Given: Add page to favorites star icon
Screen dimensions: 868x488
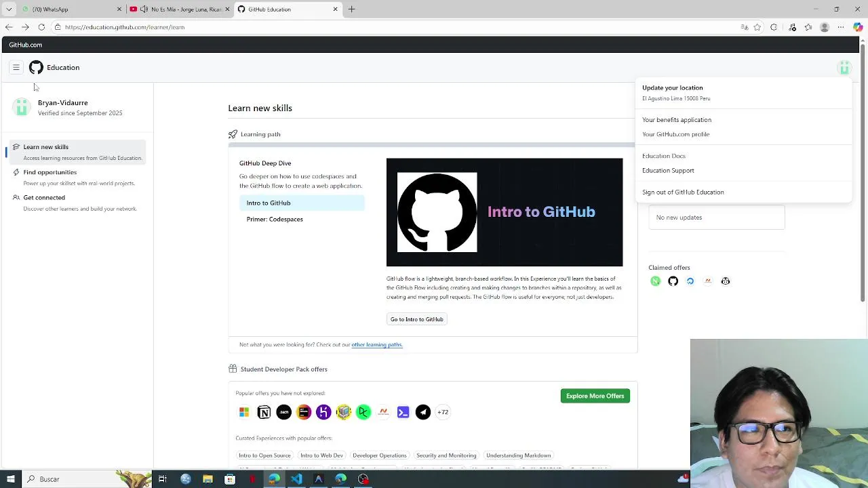Looking at the screenshot, I should (x=757, y=27).
